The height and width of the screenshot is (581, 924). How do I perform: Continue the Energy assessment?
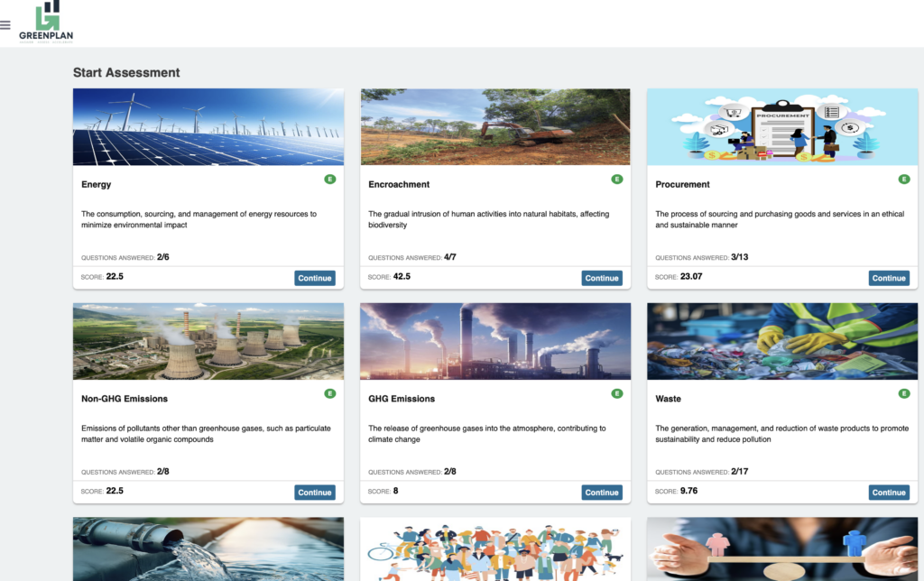tap(315, 278)
